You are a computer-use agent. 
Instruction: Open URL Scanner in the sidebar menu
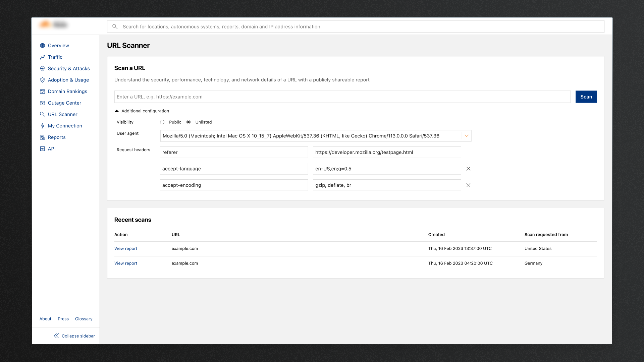pyautogui.click(x=62, y=114)
